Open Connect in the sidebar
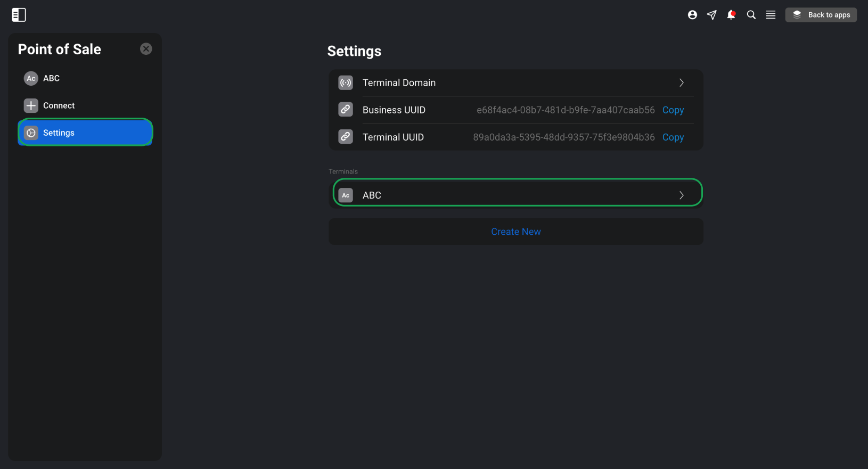Image resolution: width=868 pixels, height=469 pixels. [x=85, y=105]
